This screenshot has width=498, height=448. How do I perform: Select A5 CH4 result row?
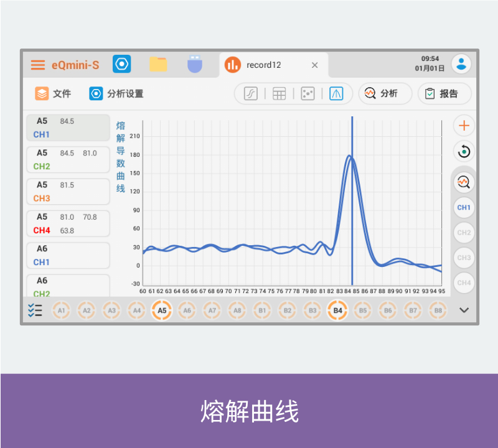coord(68,223)
